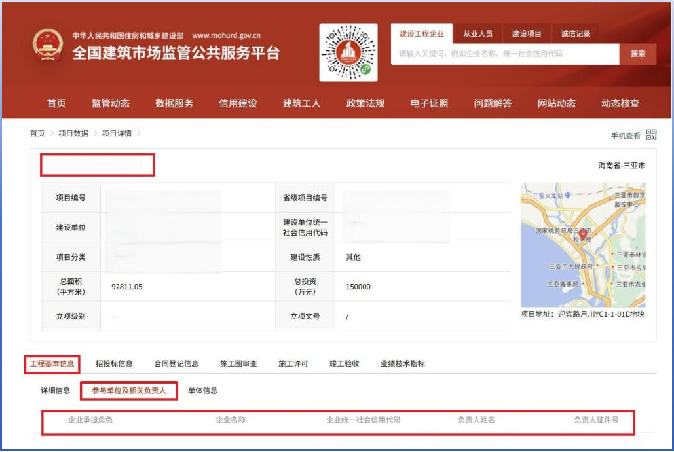The image size is (674, 452).
Task: Click the 企业统一社会信用代码 column header
Action: pyautogui.click(x=363, y=420)
